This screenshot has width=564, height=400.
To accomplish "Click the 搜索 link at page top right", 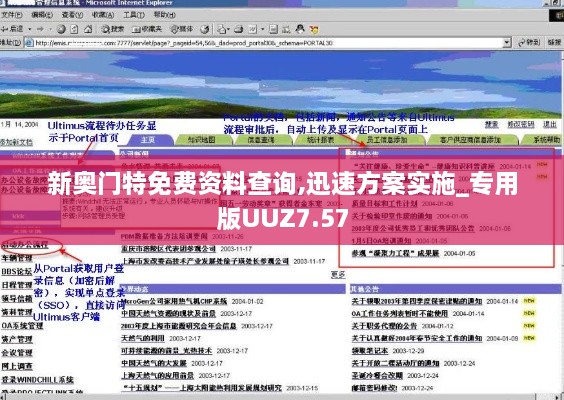I will click(x=492, y=124).
